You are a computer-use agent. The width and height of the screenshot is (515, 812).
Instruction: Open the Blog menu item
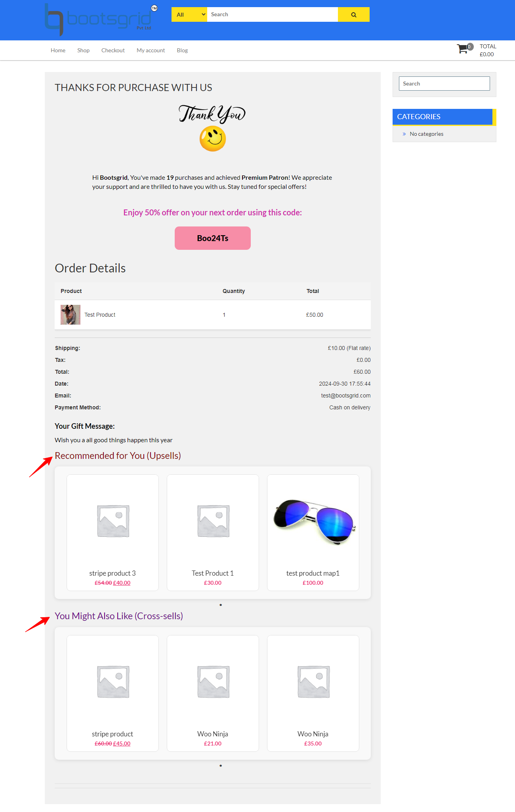tap(182, 50)
